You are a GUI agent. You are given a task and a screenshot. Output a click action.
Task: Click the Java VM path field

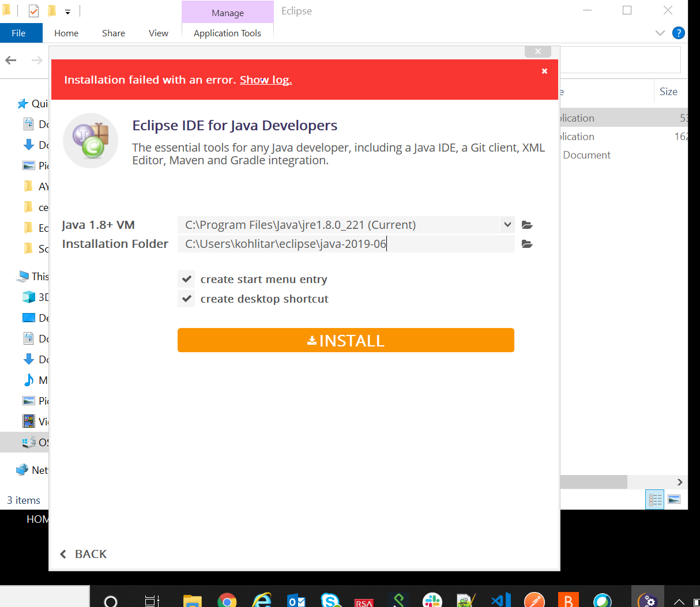[x=339, y=225]
